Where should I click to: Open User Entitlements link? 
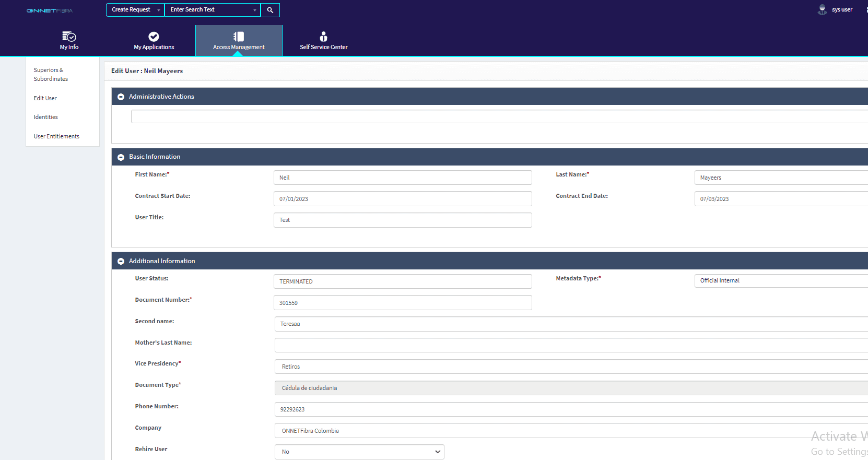56,137
